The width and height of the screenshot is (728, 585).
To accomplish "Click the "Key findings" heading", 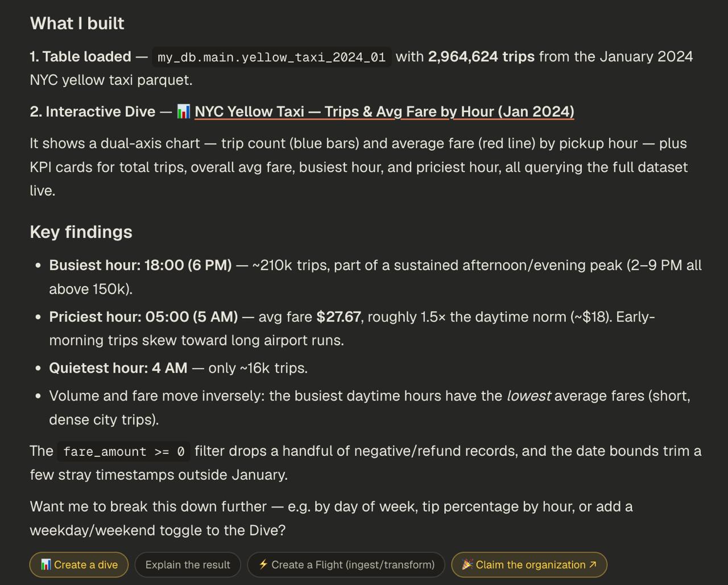I will [x=81, y=232].
